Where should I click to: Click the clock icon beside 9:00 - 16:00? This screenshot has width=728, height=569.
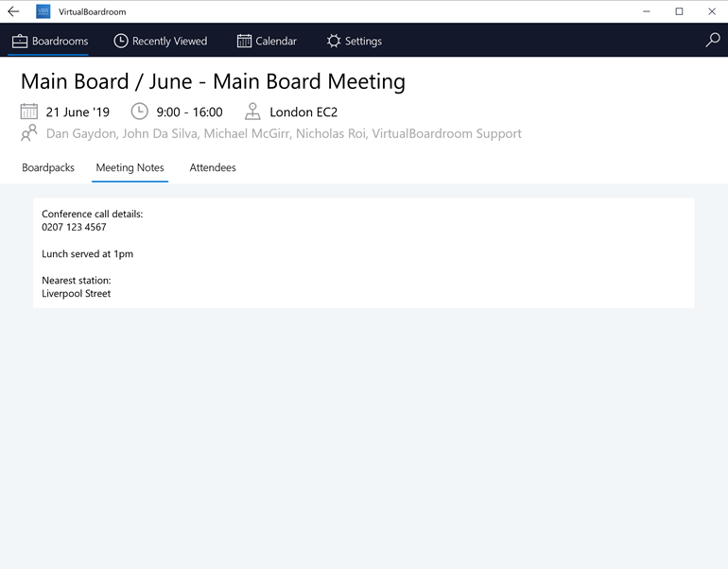coord(139,112)
